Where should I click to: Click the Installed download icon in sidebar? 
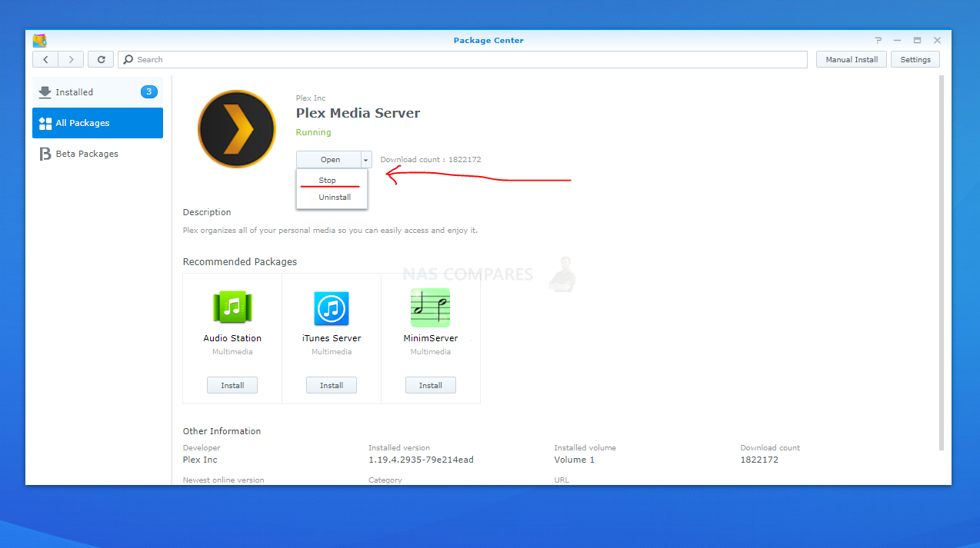[x=45, y=92]
